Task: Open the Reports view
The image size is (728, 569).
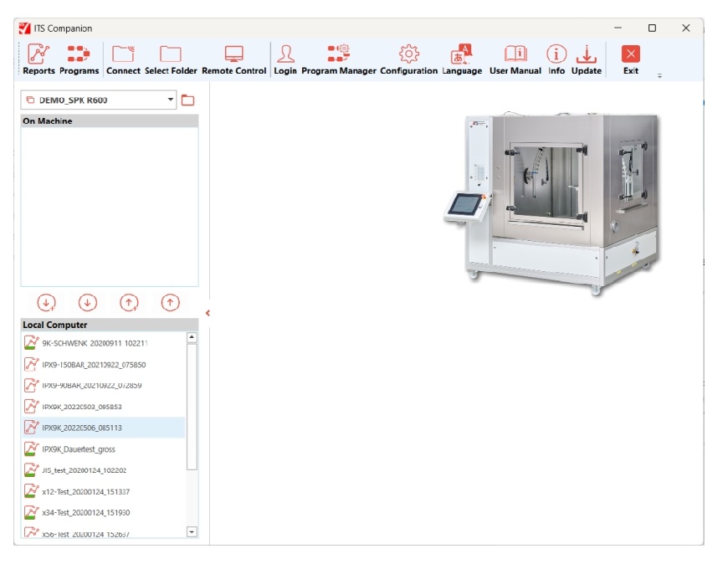Action: tap(38, 59)
